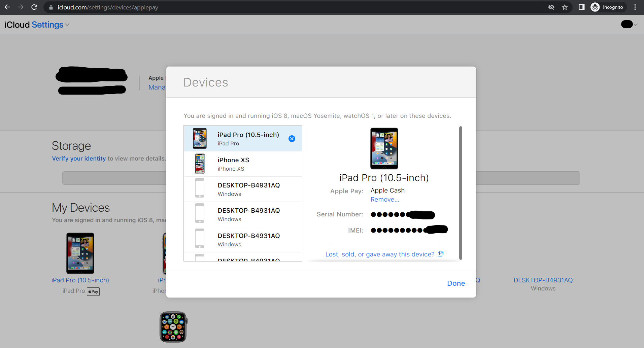Open the browser side panel icon
The width and height of the screenshot is (644, 348).
(x=581, y=7)
